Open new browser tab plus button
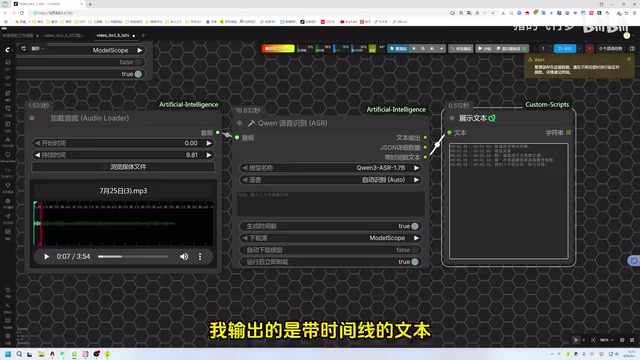This screenshot has width=640, height=360. click(90, 4)
